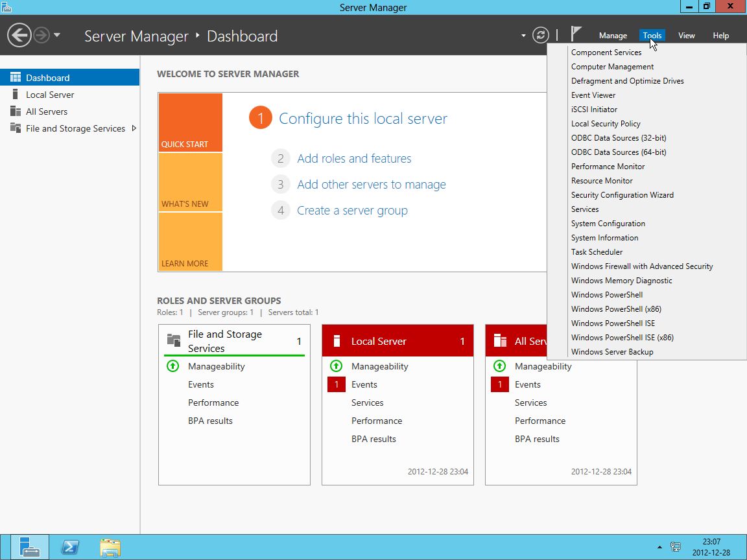The height and width of the screenshot is (560, 747).
Task: Open the notifications flag icon
Action: click(576, 34)
